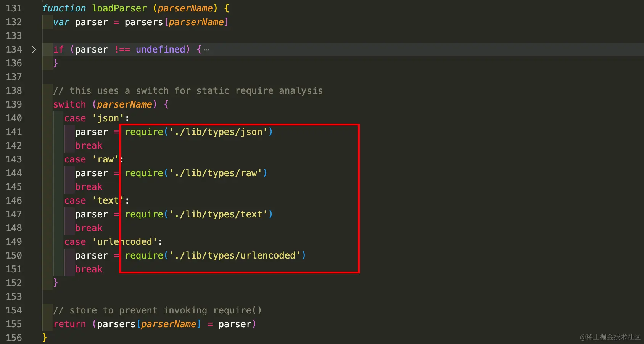The image size is (644, 344).
Task: Click the case 'text' label
Action: [x=97, y=201]
